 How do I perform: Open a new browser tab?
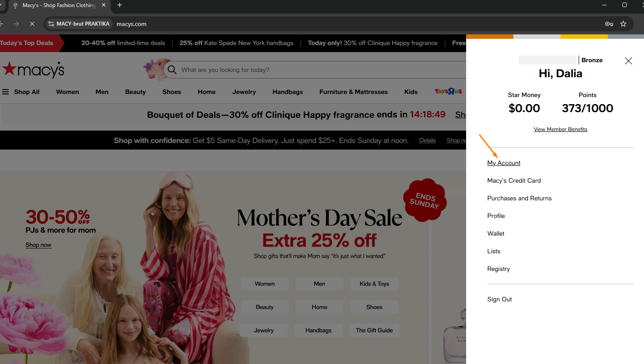click(120, 5)
